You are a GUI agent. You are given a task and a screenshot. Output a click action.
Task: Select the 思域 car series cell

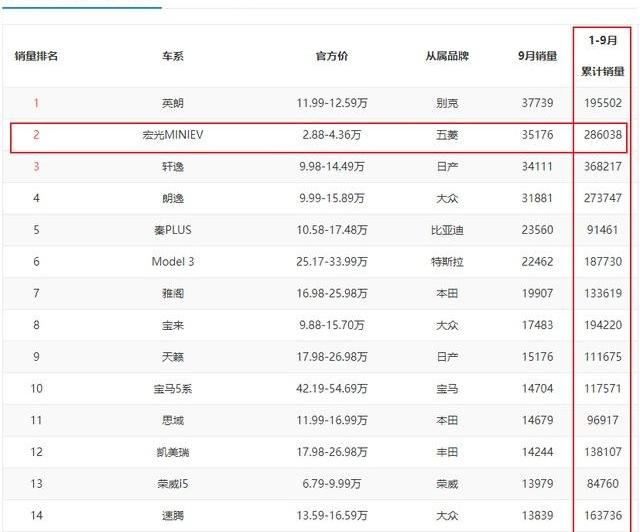coord(173,421)
